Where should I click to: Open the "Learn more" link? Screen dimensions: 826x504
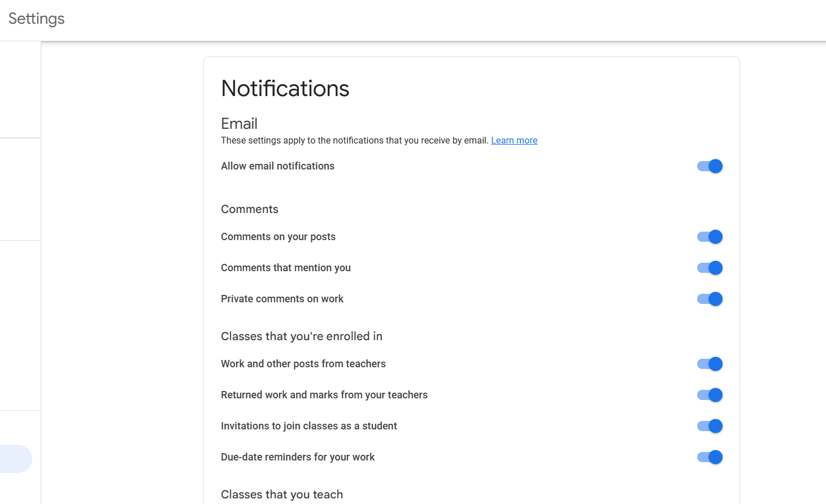[514, 140]
